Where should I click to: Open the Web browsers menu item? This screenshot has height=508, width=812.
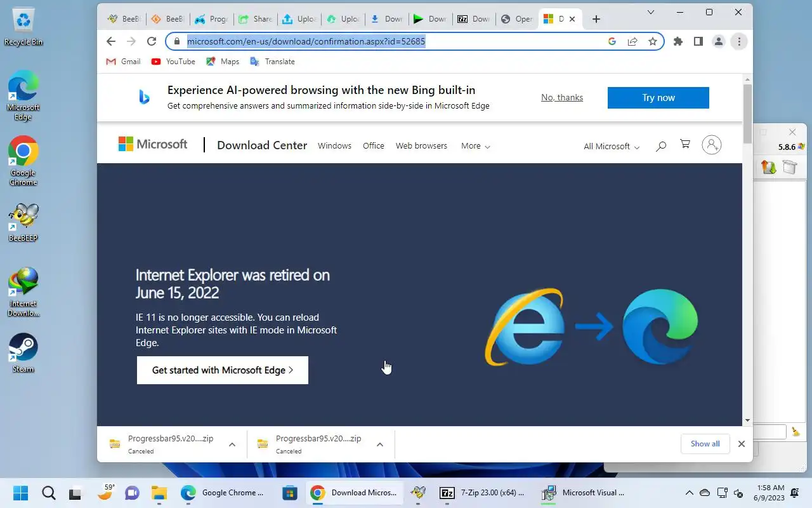421,146
